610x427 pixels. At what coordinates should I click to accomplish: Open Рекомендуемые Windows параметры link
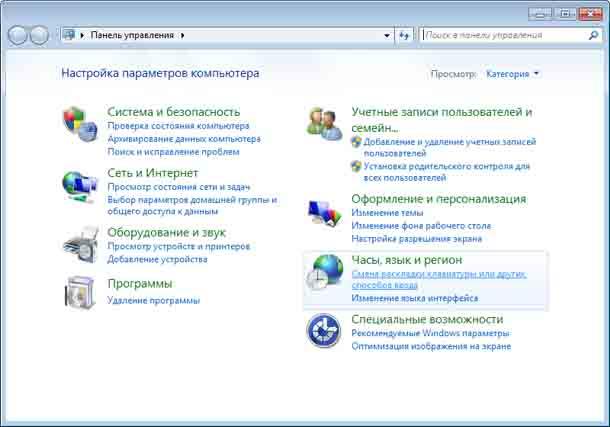click(430, 333)
